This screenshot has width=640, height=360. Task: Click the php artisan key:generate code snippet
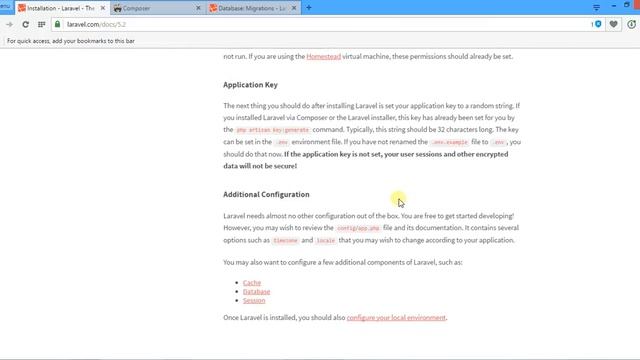pyautogui.click(x=273, y=130)
